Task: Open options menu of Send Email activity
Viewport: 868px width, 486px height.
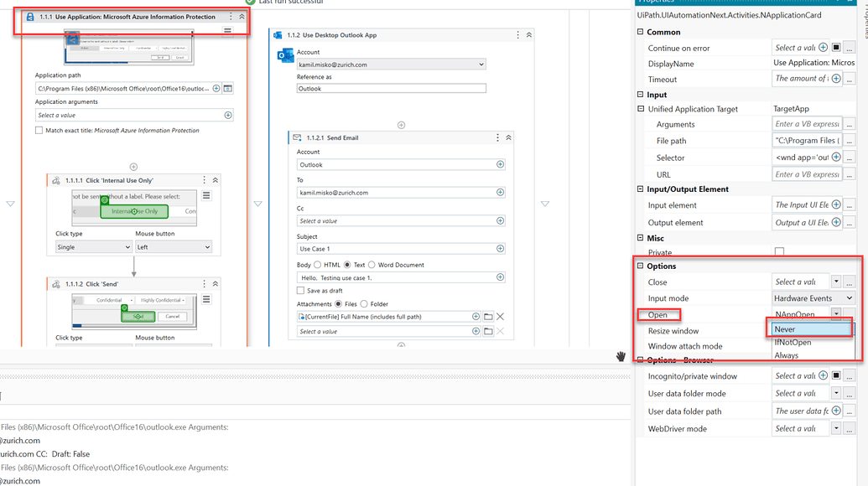Action: (497, 137)
